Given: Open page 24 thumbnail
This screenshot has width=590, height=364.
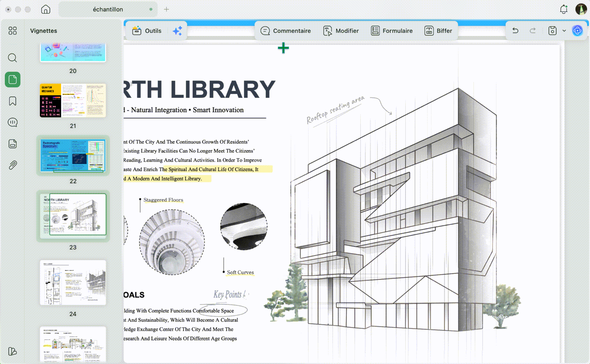Looking at the screenshot, I should coord(73,283).
